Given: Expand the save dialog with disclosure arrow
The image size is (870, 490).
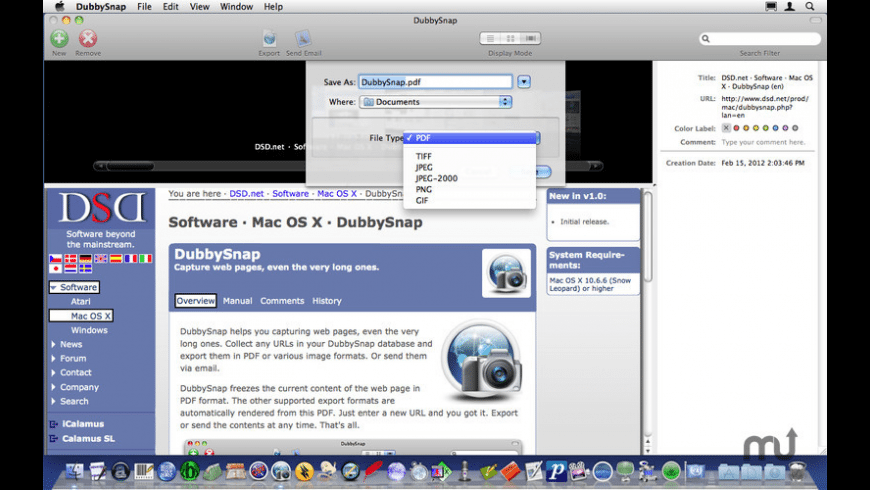Looking at the screenshot, I should pos(523,82).
